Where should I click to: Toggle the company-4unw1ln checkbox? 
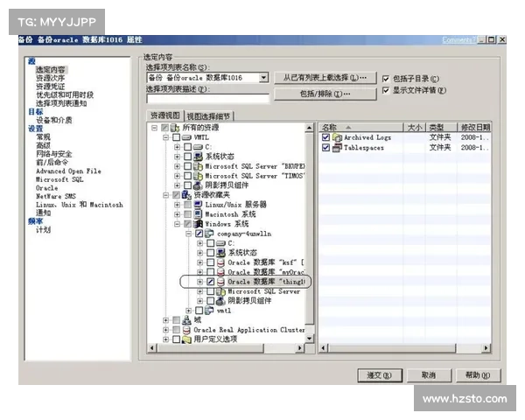click(199, 234)
